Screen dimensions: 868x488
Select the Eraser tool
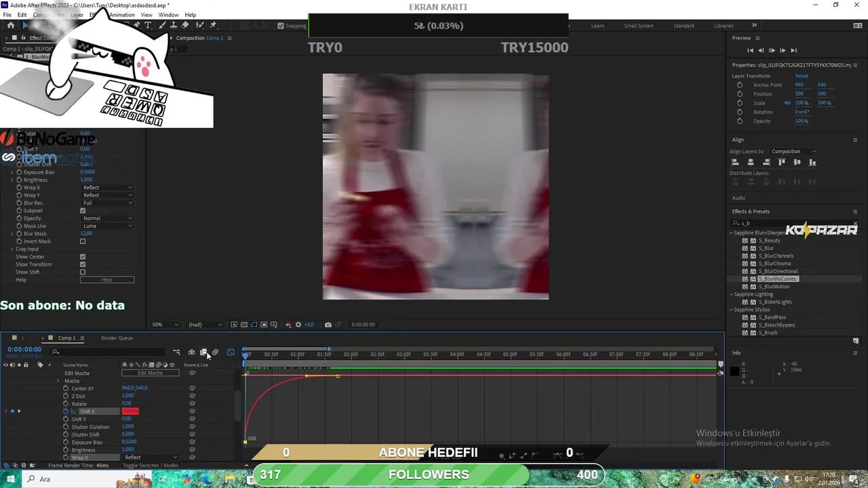[185, 25]
